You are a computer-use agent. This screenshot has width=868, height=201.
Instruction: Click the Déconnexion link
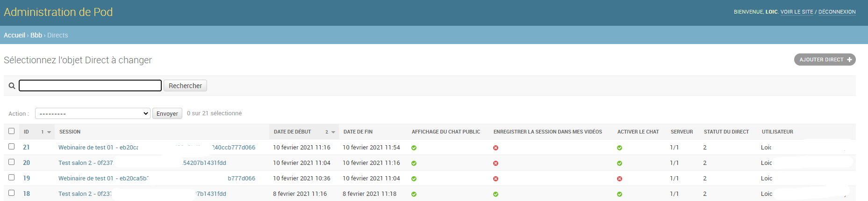click(x=837, y=12)
